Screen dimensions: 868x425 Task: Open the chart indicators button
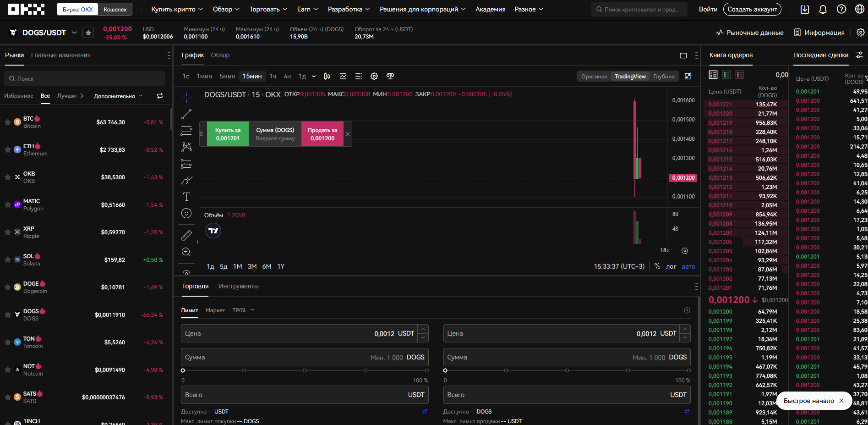point(343,76)
